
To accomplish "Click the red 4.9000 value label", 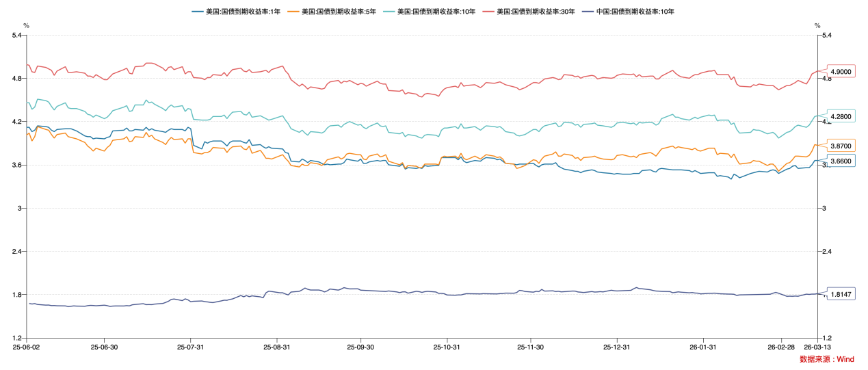I will tap(841, 71).
